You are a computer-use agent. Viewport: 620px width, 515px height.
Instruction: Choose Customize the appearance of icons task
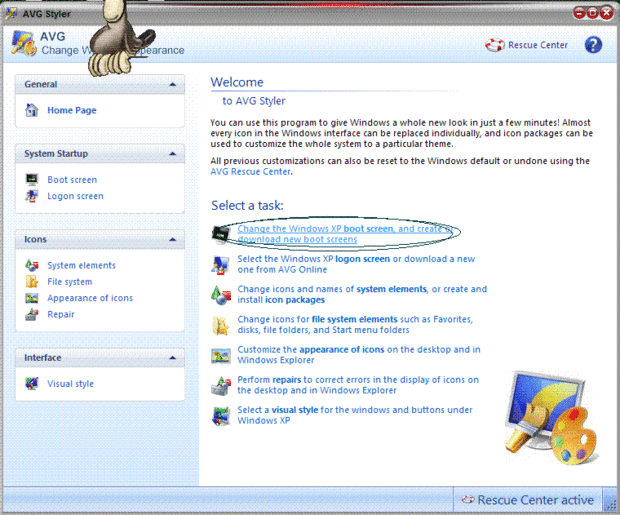pyautogui.click(x=359, y=355)
